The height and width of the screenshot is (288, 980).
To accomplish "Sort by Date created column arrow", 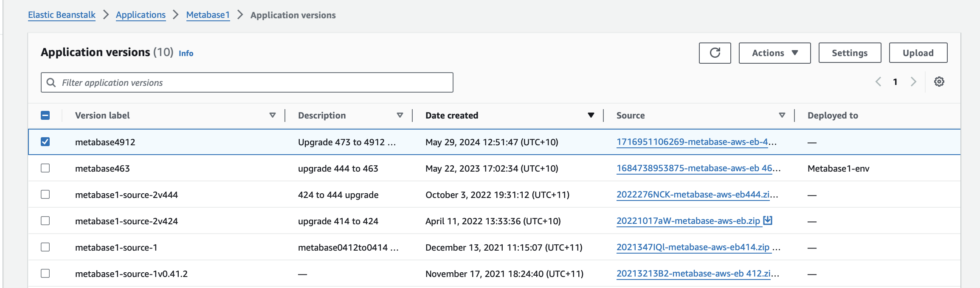I will (x=591, y=115).
